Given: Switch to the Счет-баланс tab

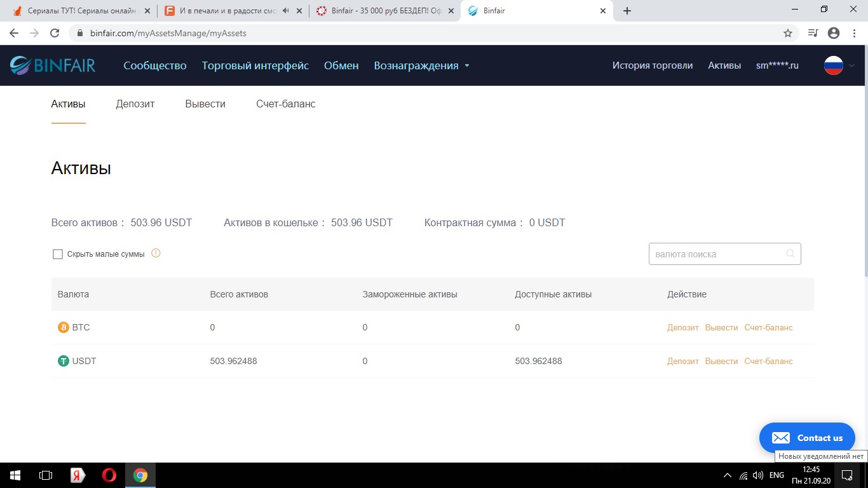Looking at the screenshot, I should pyautogui.click(x=286, y=104).
